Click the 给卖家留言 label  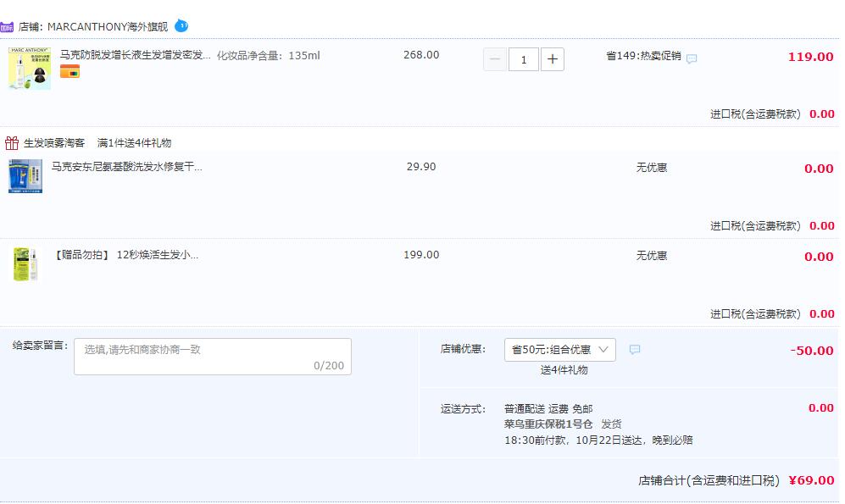click(41, 345)
